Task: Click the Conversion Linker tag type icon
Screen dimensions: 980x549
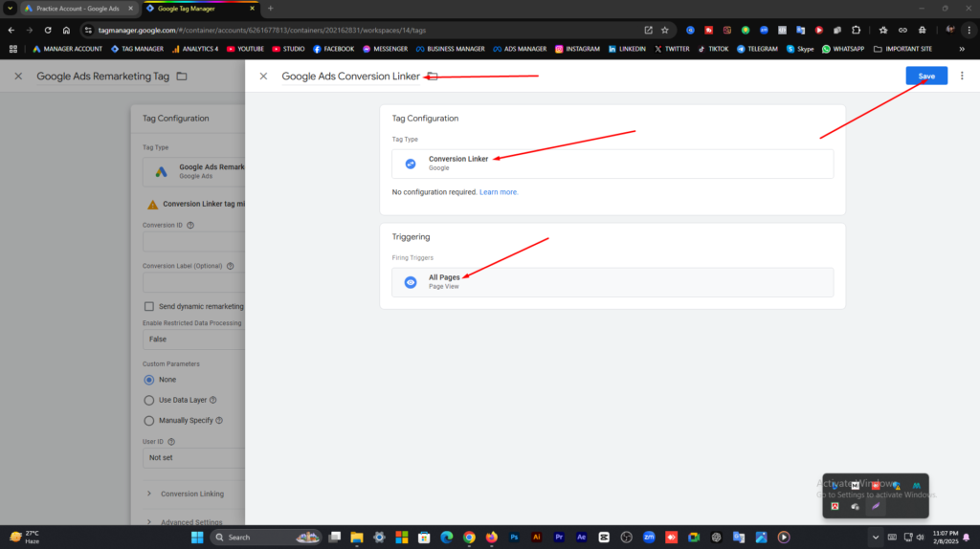Action: pos(411,164)
